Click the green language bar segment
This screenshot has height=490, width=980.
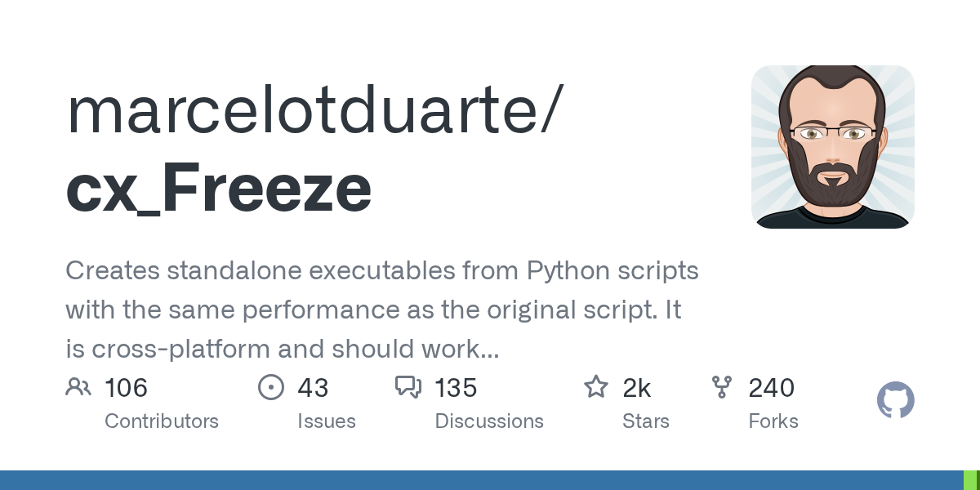tap(971, 480)
